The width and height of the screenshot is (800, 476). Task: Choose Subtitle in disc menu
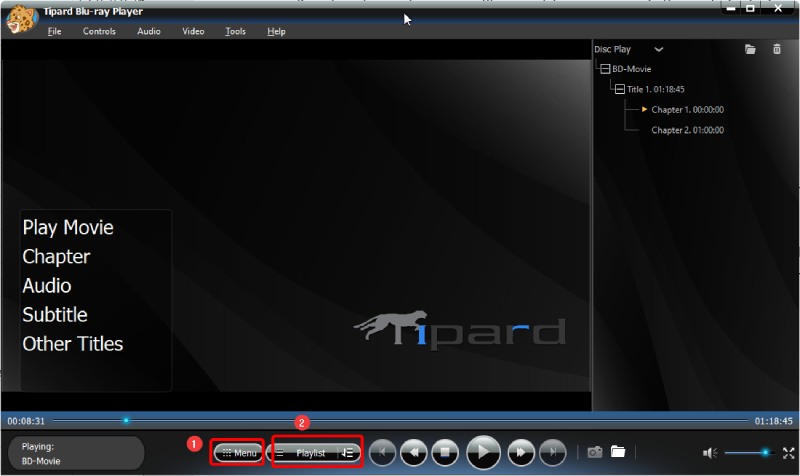[55, 315]
